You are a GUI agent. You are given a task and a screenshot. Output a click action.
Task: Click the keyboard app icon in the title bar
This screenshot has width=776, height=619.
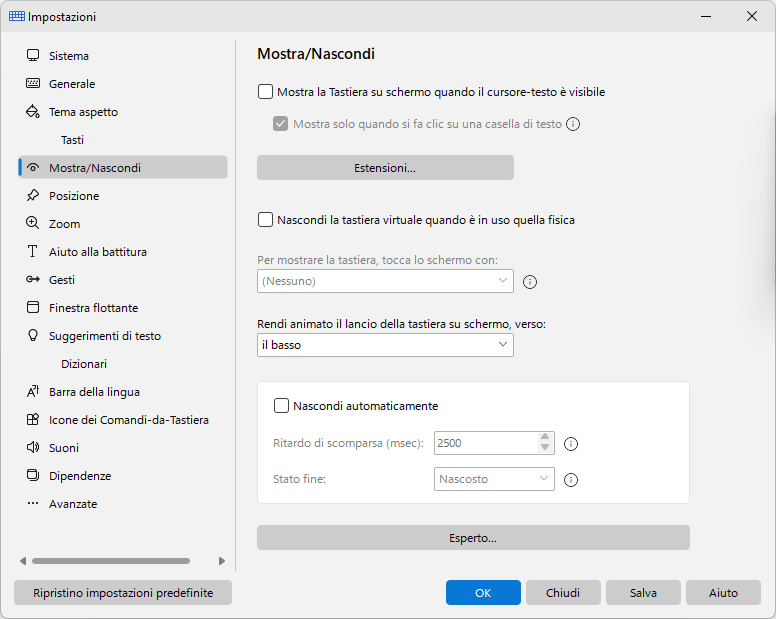[17, 16]
